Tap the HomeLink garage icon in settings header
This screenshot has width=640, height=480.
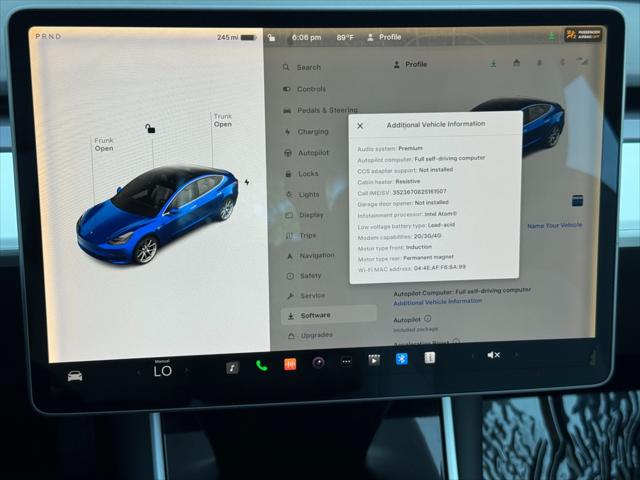click(x=516, y=63)
